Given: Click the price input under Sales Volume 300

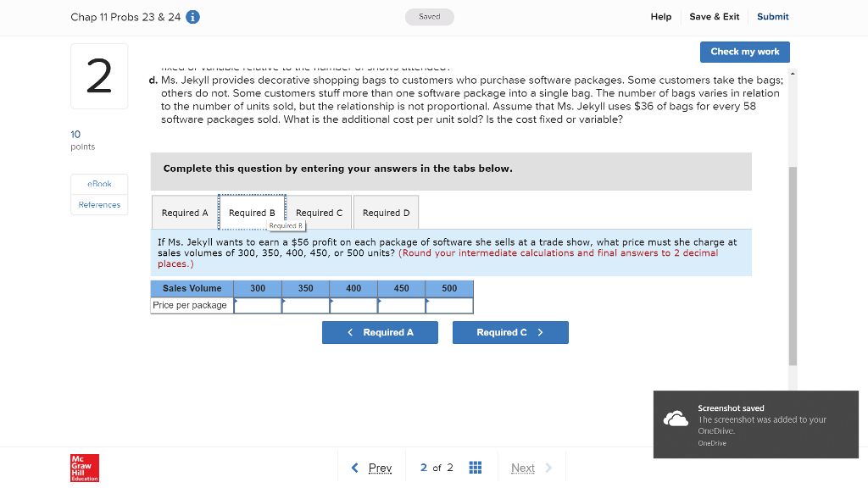Looking at the screenshot, I should coord(257,305).
